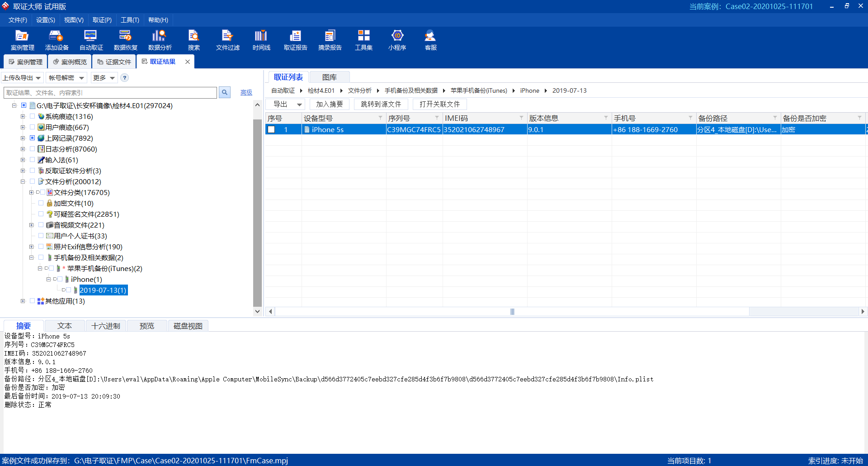
Task: Click 苹果手机备份(iTunes) breadcrumb
Action: (479, 90)
